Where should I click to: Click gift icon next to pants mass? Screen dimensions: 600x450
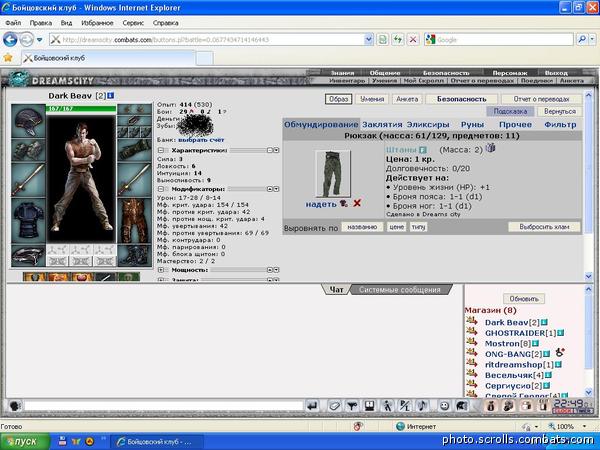pyautogui.click(x=491, y=148)
